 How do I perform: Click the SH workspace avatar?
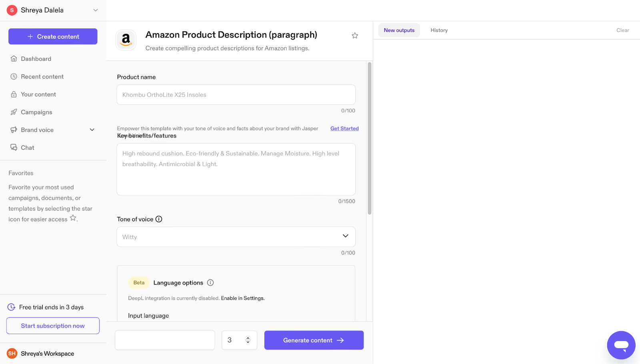click(12, 354)
